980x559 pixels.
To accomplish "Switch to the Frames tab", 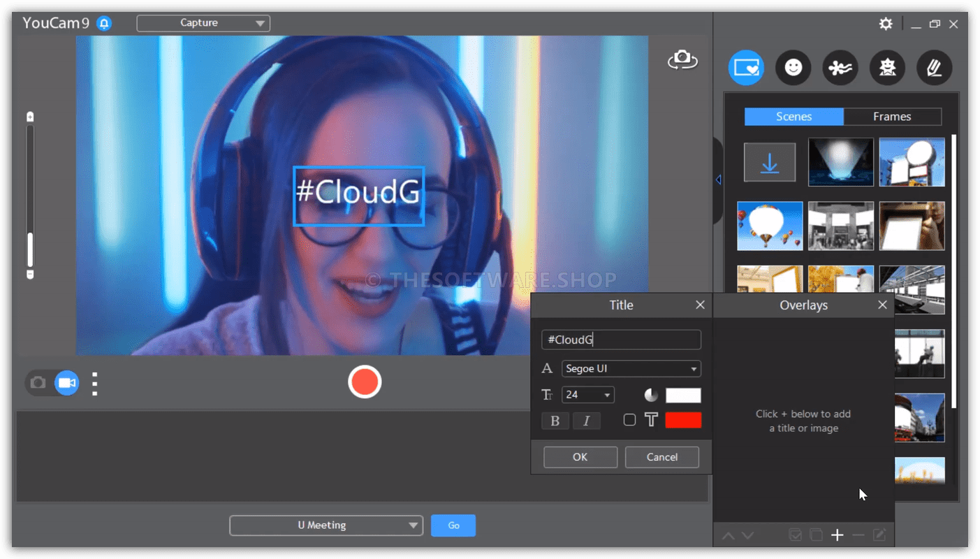I will (892, 117).
